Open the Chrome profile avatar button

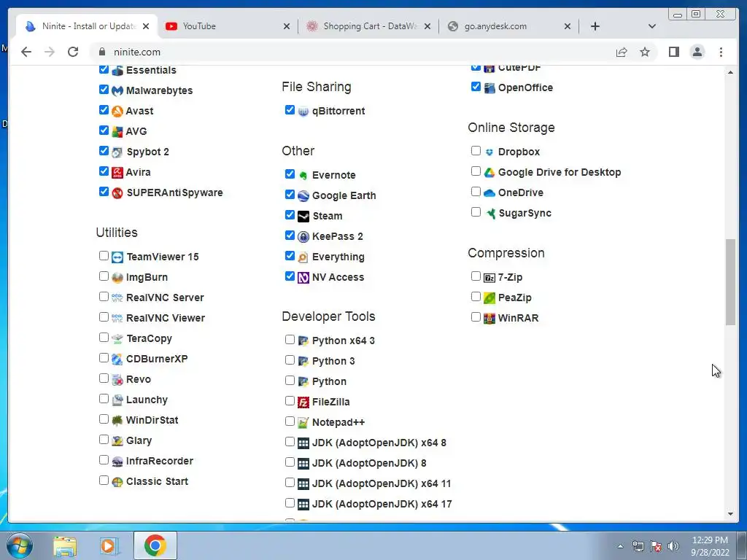click(697, 52)
